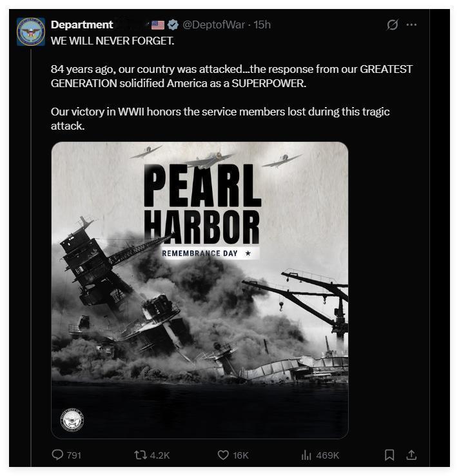459x476 pixels.
Task: Click the share upload arrow icon
Action: 411,455
